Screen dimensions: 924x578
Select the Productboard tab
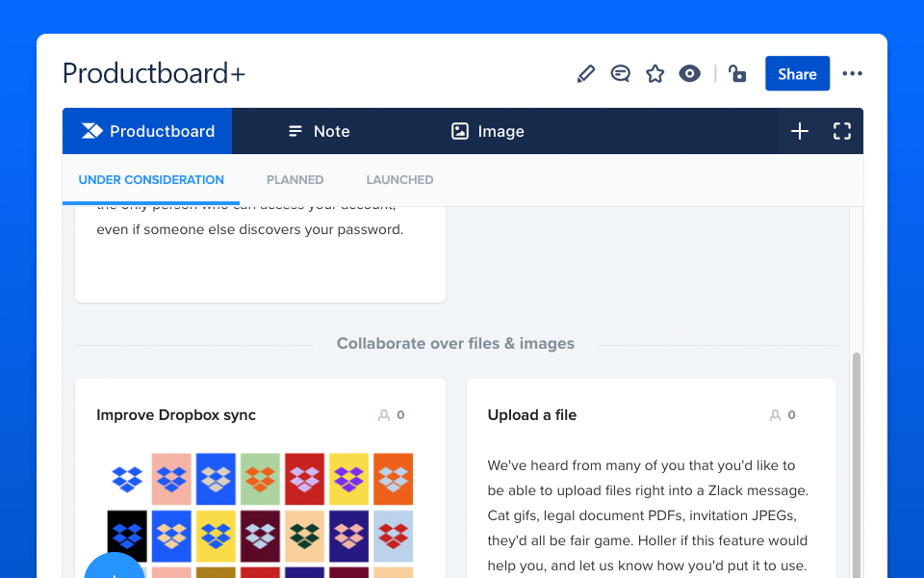(x=147, y=131)
